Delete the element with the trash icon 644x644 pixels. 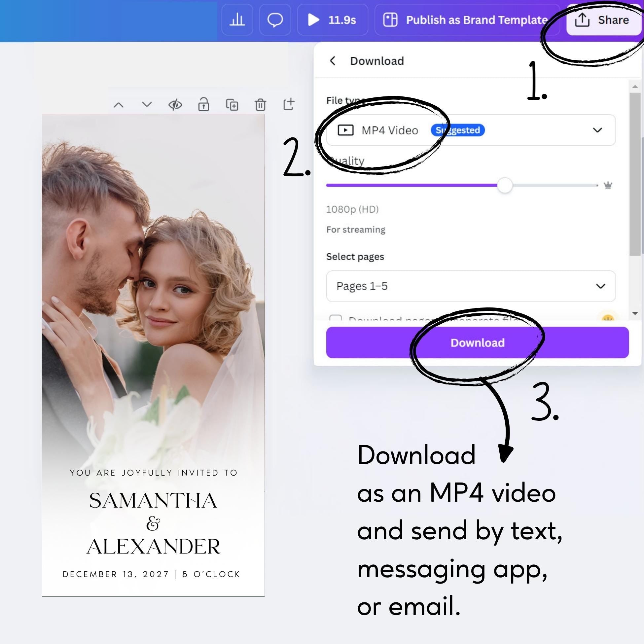pos(261,104)
